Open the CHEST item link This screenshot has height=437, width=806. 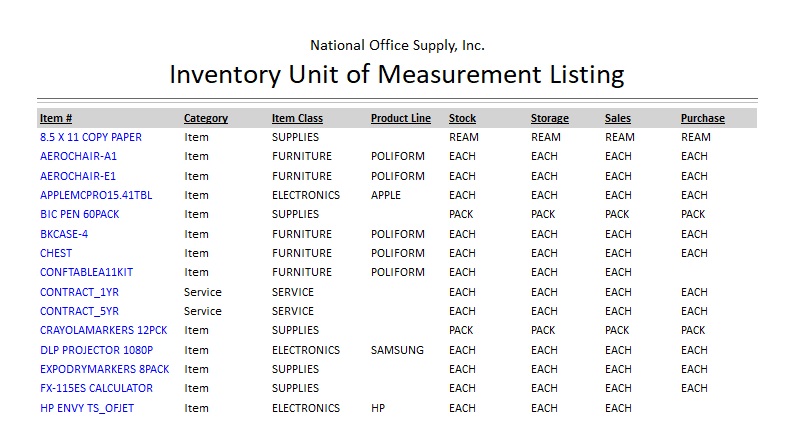click(56, 253)
